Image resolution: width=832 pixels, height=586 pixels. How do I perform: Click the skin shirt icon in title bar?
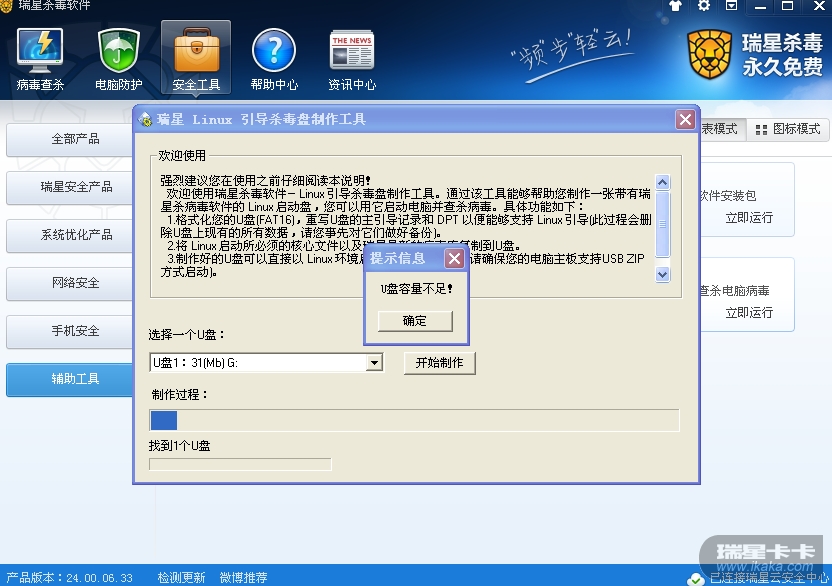pos(675,6)
